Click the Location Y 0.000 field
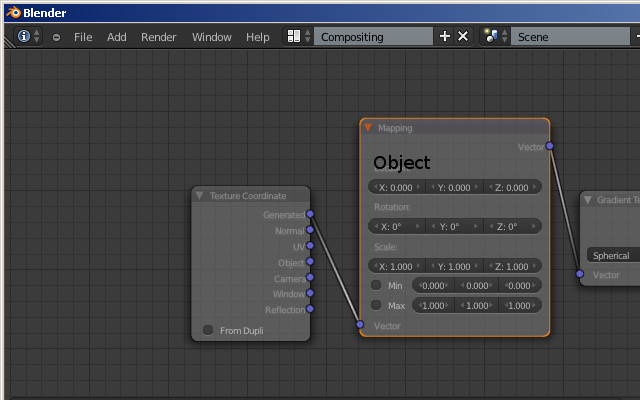 click(x=454, y=187)
